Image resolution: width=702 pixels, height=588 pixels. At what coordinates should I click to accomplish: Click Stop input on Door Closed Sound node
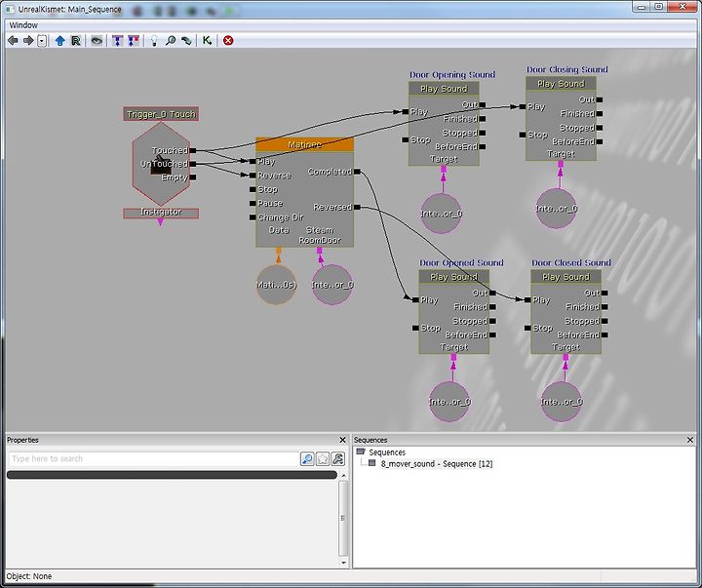[x=527, y=328]
